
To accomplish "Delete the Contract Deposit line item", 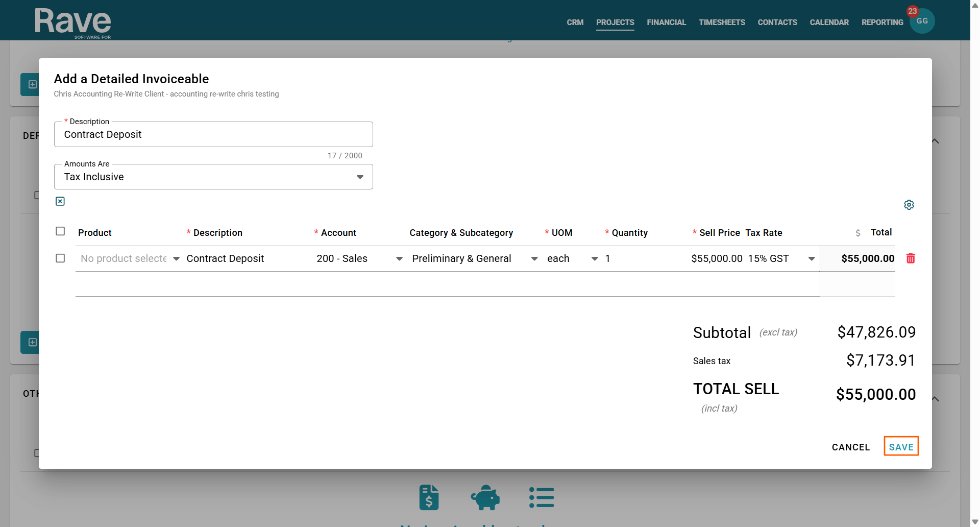I will tap(910, 258).
